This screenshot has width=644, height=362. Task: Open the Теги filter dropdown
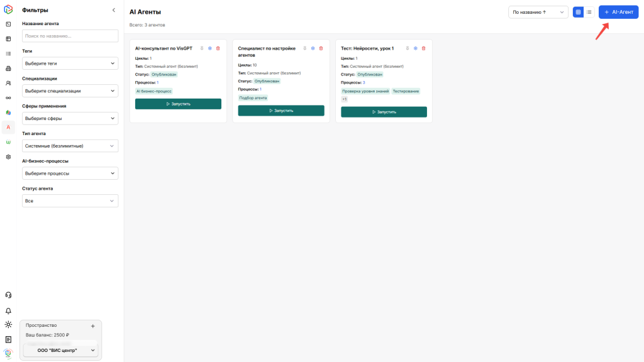(x=70, y=63)
